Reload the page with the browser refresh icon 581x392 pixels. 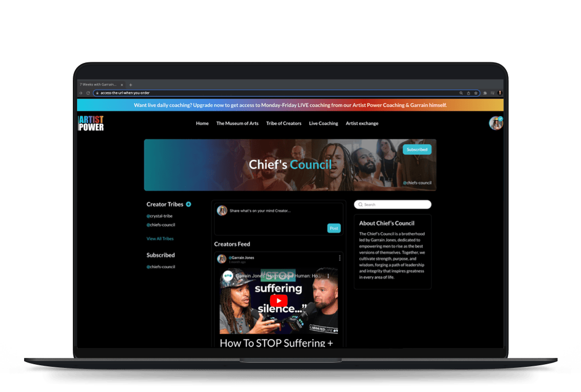[x=88, y=93]
